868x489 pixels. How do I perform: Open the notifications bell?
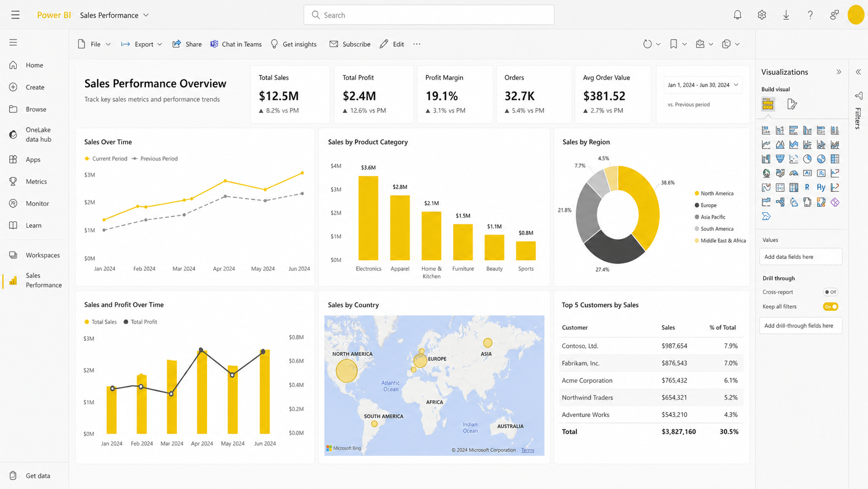pyautogui.click(x=737, y=15)
